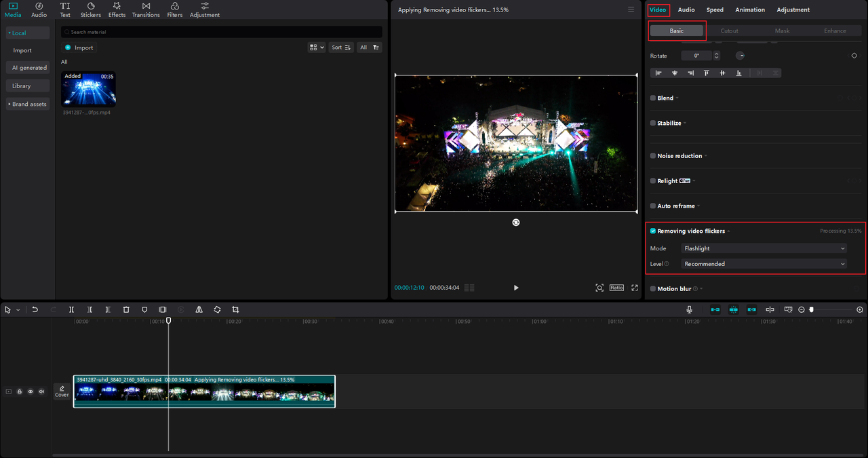This screenshot has width=868, height=458.
Task: Click the microphone record voiceover icon
Action: 689,309
